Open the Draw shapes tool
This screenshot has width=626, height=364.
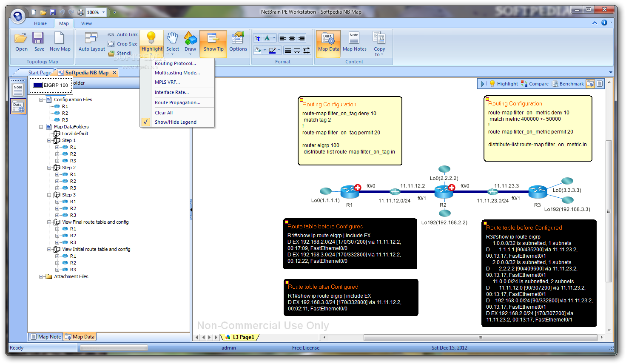pyautogui.click(x=190, y=43)
